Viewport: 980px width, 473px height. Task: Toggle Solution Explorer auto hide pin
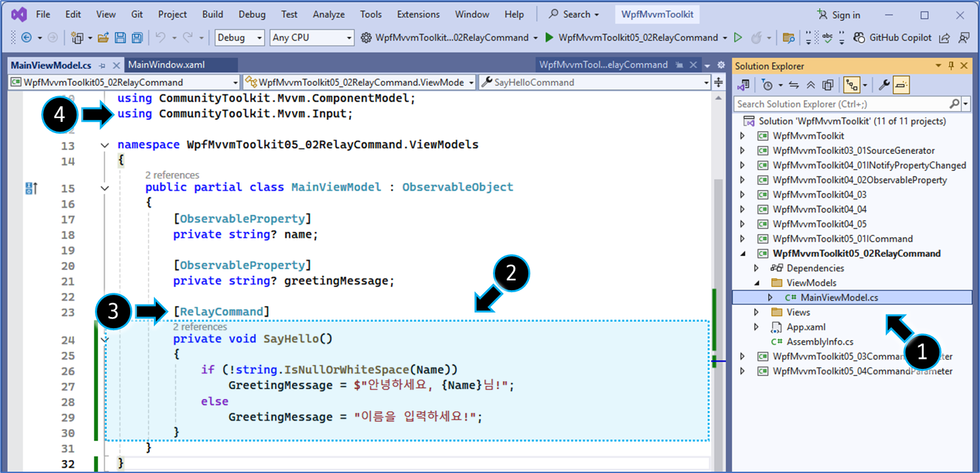pos(951,66)
